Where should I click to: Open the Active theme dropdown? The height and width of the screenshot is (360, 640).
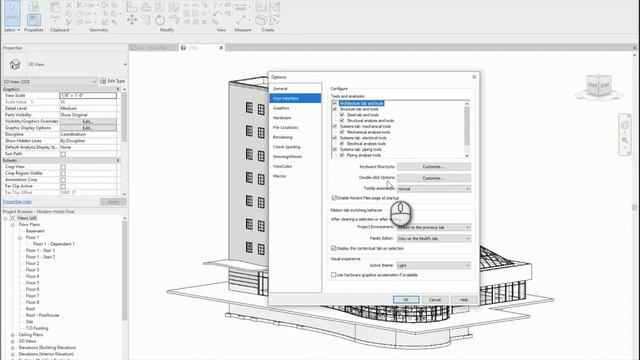click(433, 266)
